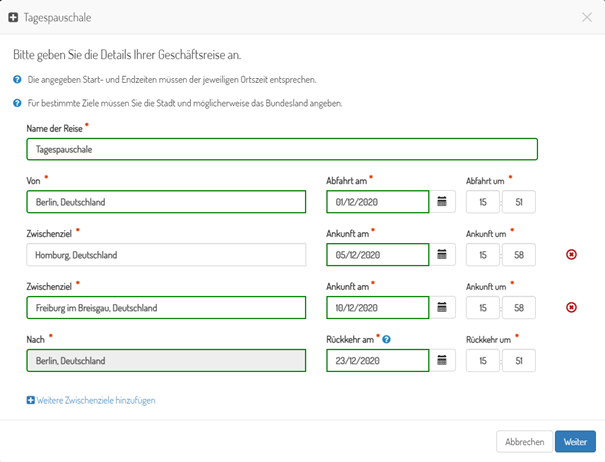Viewport: 605px width, 462px height.
Task: Open calendar picker for Rückkehr am date
Action: (442, 360)
